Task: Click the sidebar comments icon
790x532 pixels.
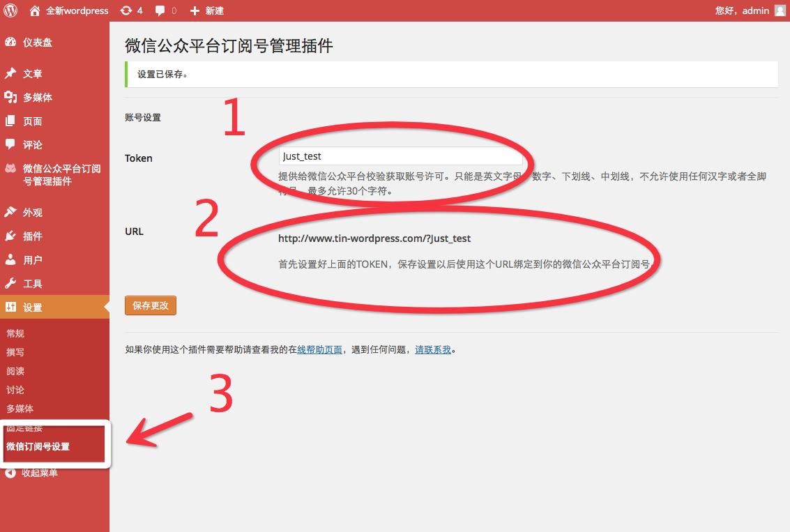Action: (x=10, y=144)
